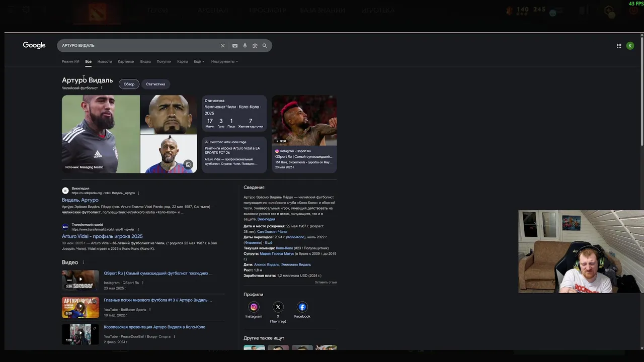Open Arturo Vidal - профиль игрока 2025 link
Viewport: 644px width, 362px height.
coord(102,236)
